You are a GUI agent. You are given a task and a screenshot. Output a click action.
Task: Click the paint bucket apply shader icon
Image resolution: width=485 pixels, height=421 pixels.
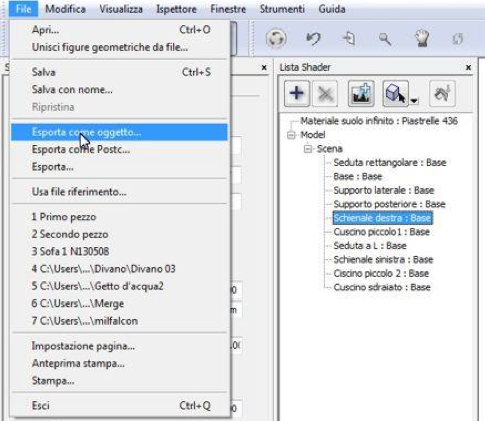pyautogui.click(x=442, y=94)
